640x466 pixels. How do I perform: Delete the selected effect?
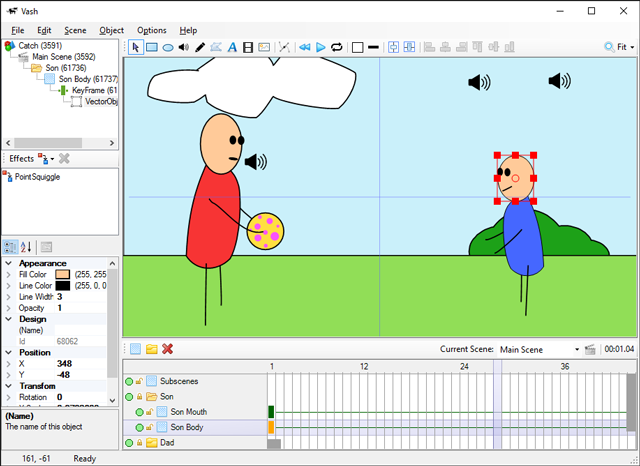coord(64,158)
